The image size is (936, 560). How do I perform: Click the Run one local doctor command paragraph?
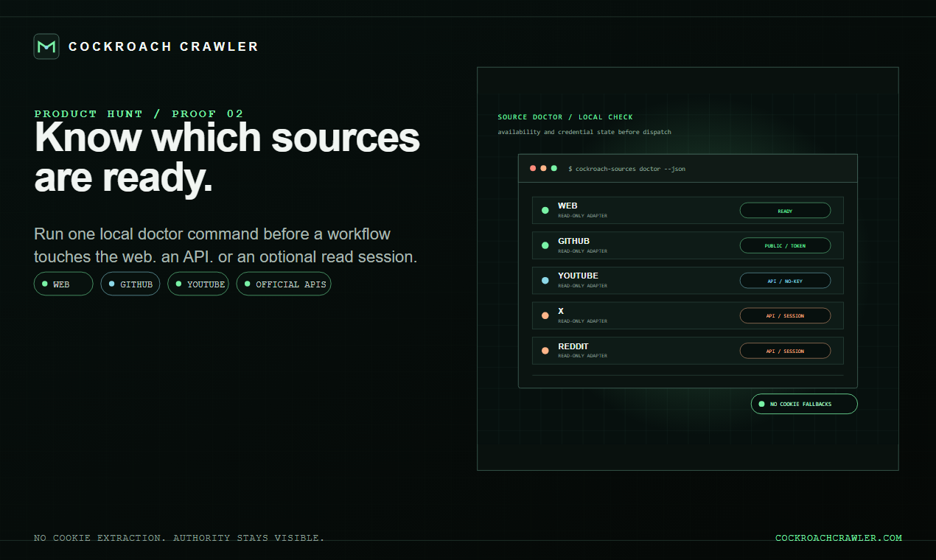[226, 245]
